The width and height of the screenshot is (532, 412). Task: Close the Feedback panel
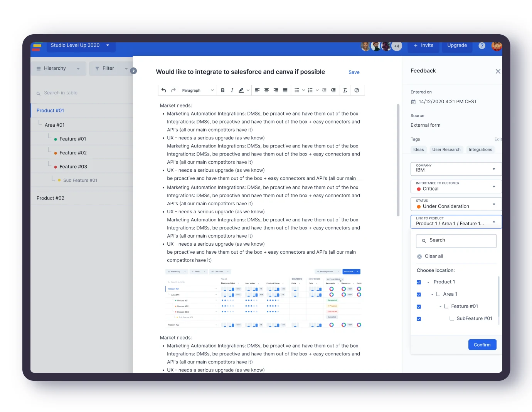[498, 71]
